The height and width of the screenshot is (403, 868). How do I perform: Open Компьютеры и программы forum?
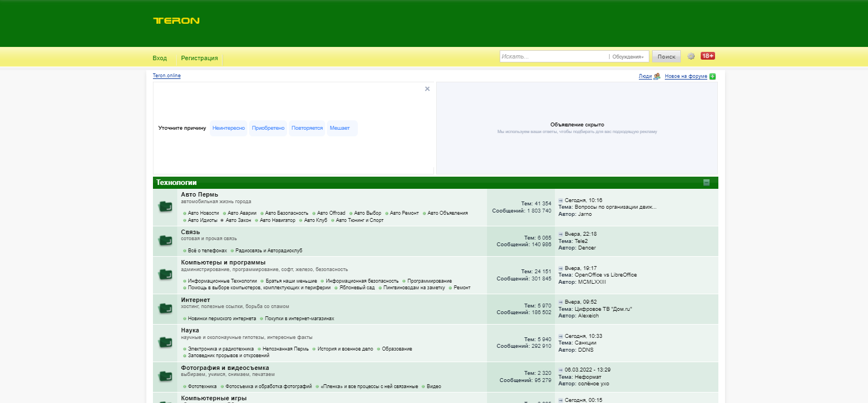223,262
